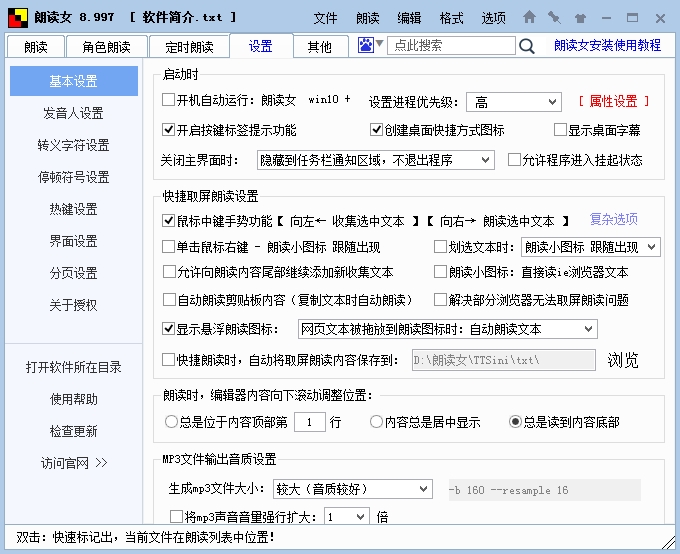Screen dimensions: 680x554
Task: Enable 开机自动运行 checkbox
Action: tap(168, 100)
